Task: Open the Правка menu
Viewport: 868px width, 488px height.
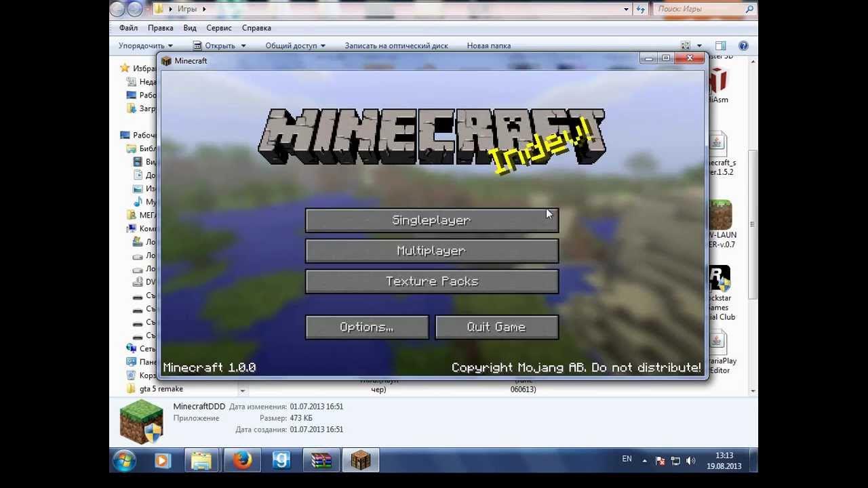Action: 160,28
